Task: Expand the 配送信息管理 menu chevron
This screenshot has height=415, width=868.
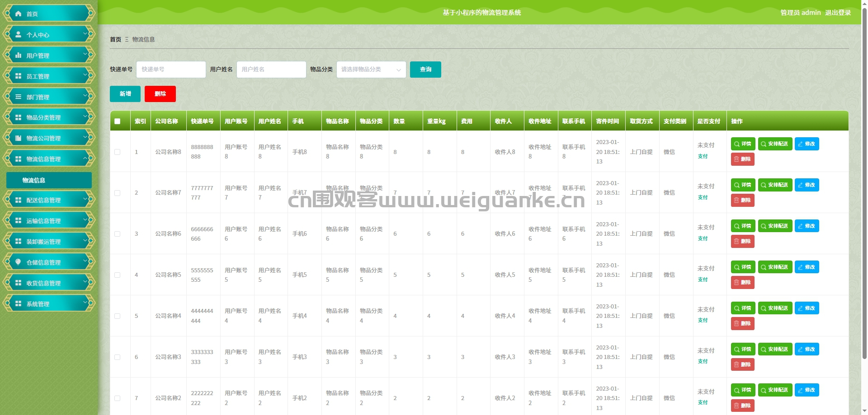Action: coord(85,200)
